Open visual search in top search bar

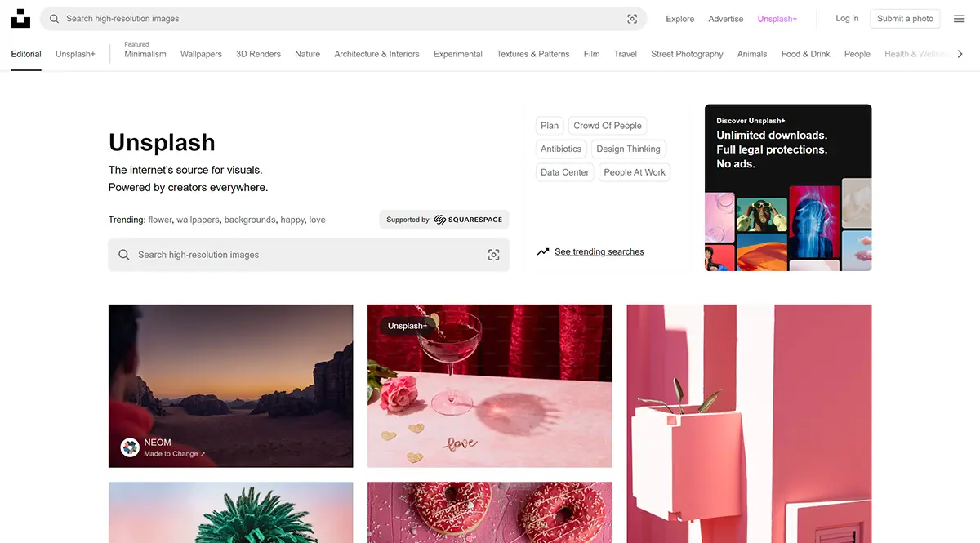click(x=632, y=19)
